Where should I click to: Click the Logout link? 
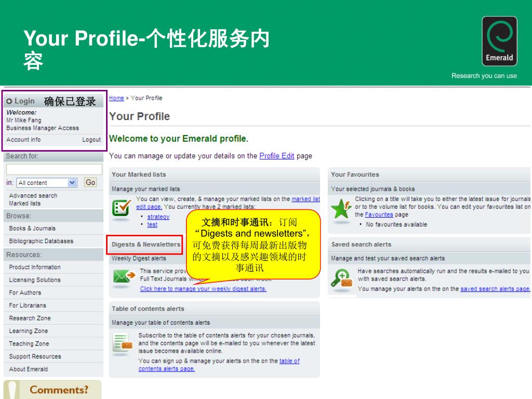click(91, 139)
